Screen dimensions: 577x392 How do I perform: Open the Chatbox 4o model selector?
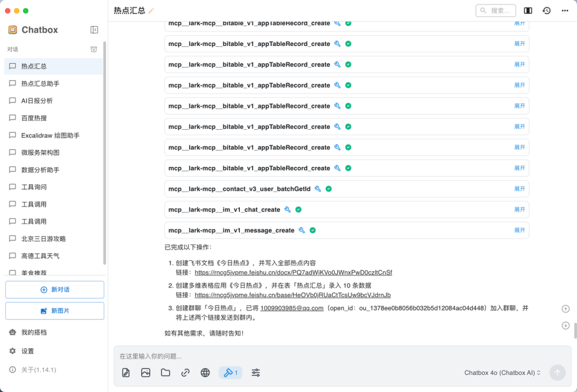tap(501, 372)
